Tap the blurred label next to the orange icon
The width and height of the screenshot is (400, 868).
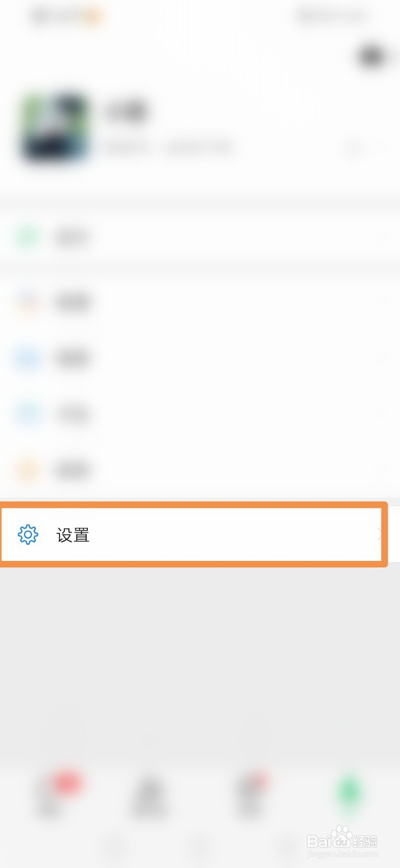(x=72, y=470)
